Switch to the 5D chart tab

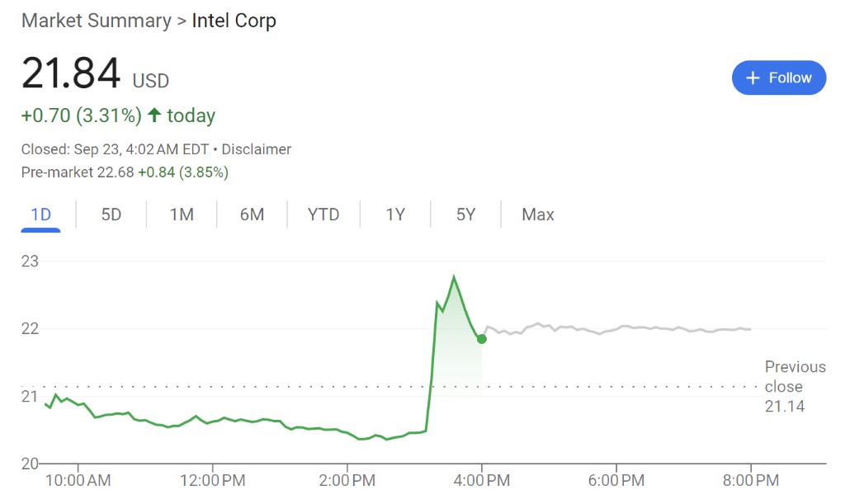[x=111, y=214]
